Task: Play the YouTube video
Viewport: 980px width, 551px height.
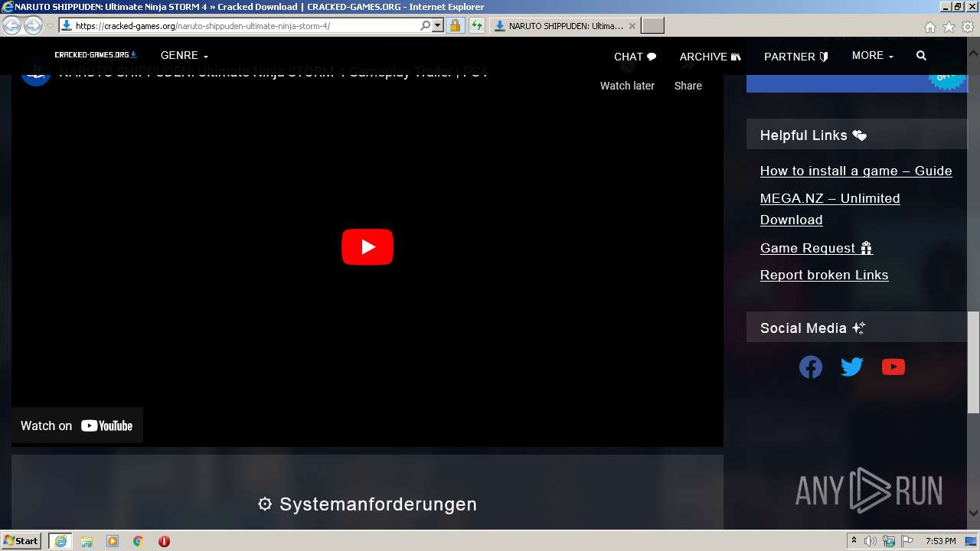Action: coord(367,246)
